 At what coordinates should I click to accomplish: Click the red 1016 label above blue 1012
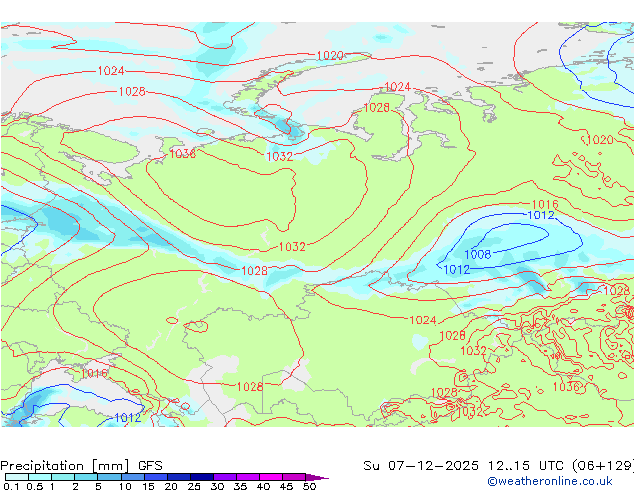click(x=545, y=205)
